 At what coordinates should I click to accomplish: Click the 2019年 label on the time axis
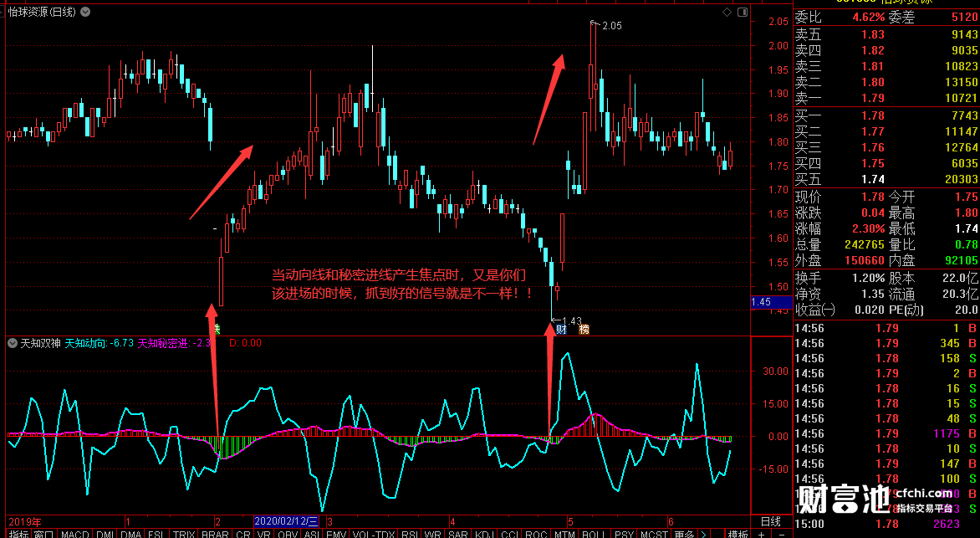click(x=25, y=522)
